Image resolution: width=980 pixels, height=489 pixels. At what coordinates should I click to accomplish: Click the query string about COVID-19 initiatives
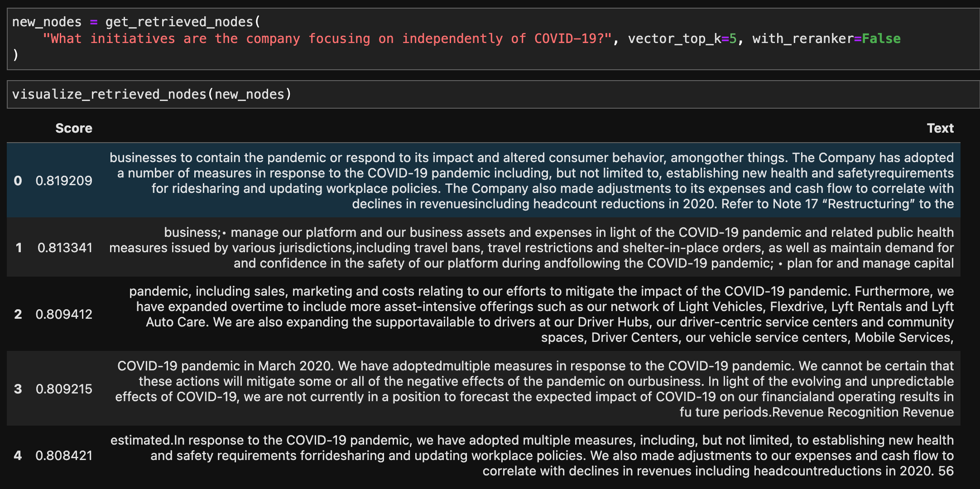coord(327,39)
